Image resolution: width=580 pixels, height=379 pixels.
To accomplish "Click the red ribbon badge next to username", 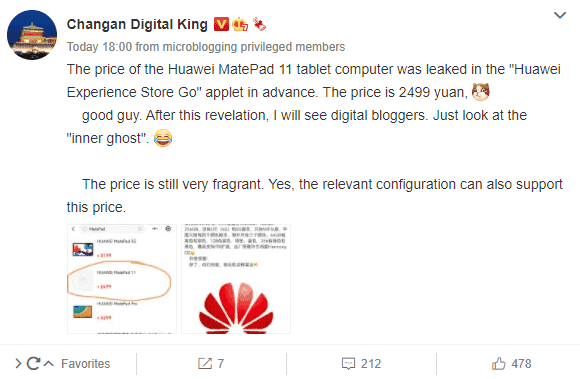I will click(259, 24).
